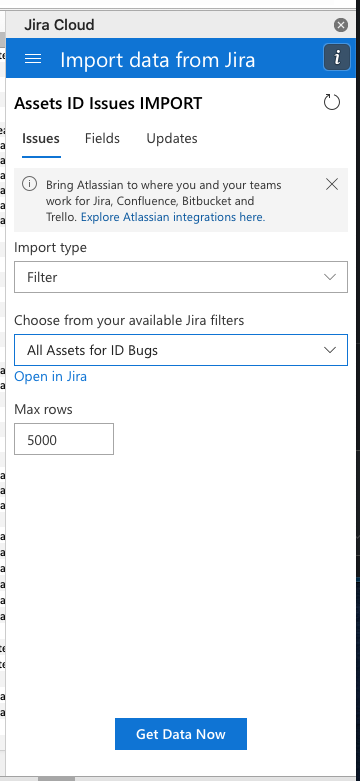Image resolution: width=360 pixels, height=781 pixels.
Task: Click the chevron on Import type box
Action: coord(330,277)
